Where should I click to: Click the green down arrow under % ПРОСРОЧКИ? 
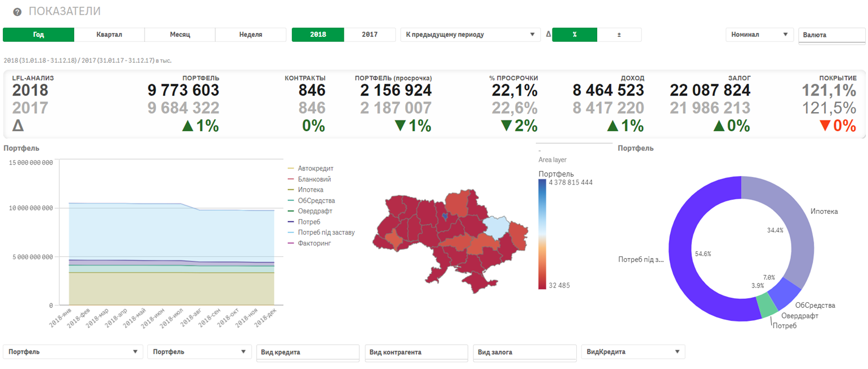pyautogui.click(x=507, y=126)
